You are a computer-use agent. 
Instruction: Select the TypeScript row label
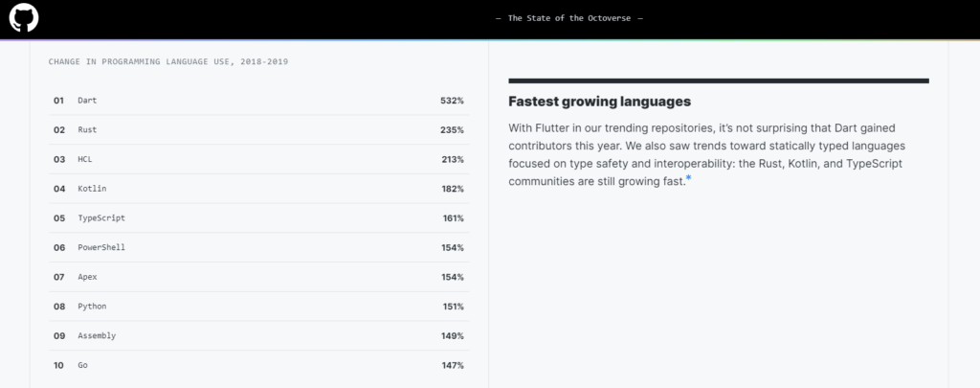pyautogui.click(x=101, y=217)
